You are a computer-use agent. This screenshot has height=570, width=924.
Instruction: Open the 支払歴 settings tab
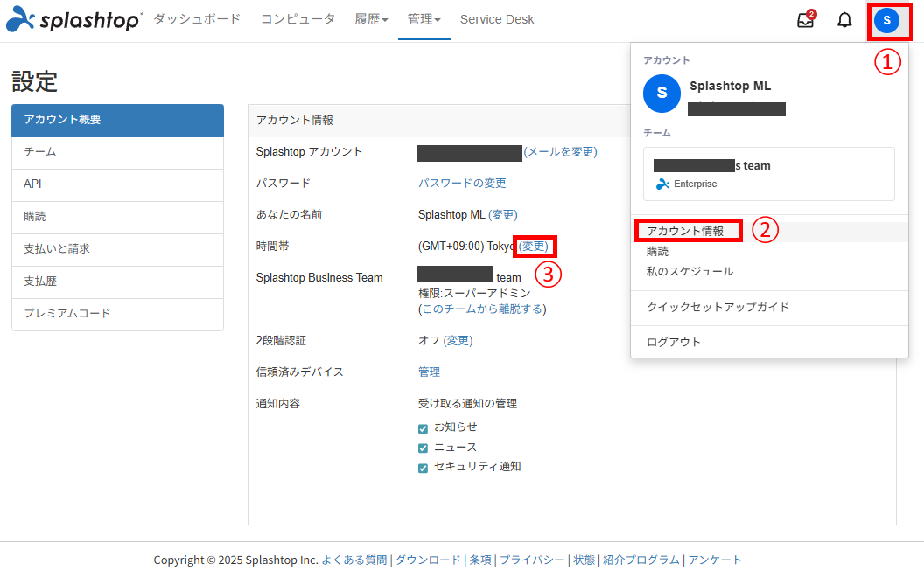(x=118, y=282)
